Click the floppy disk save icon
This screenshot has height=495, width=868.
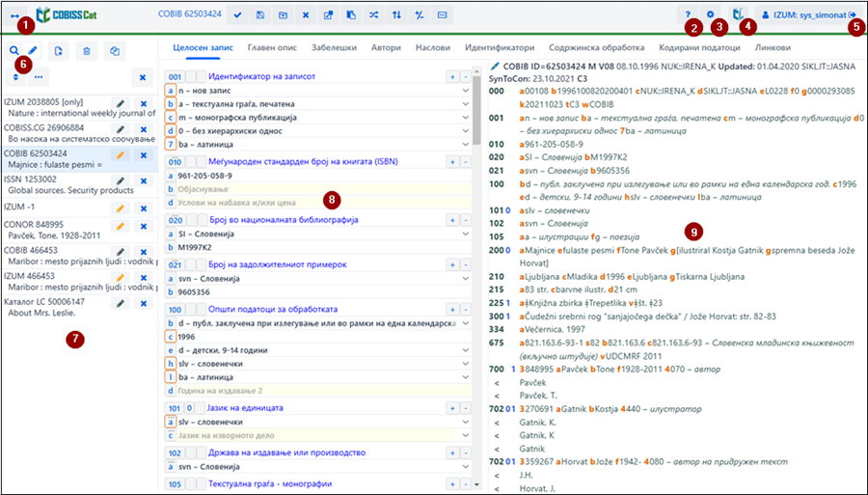click(260, 14)
